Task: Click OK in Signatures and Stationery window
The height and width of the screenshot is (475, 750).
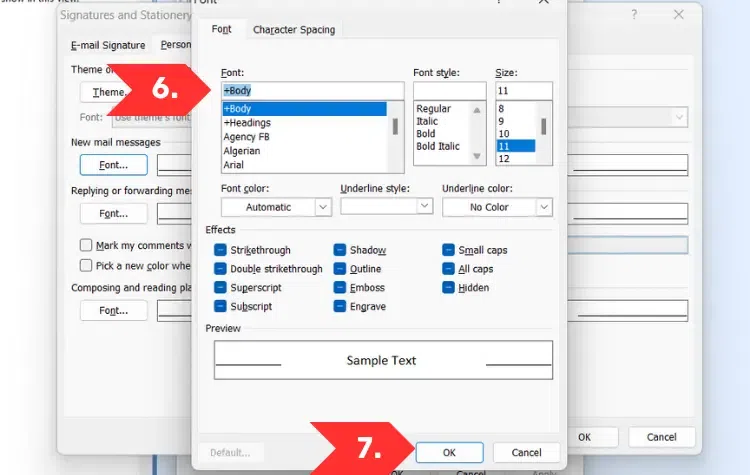Action: point(591,437)
